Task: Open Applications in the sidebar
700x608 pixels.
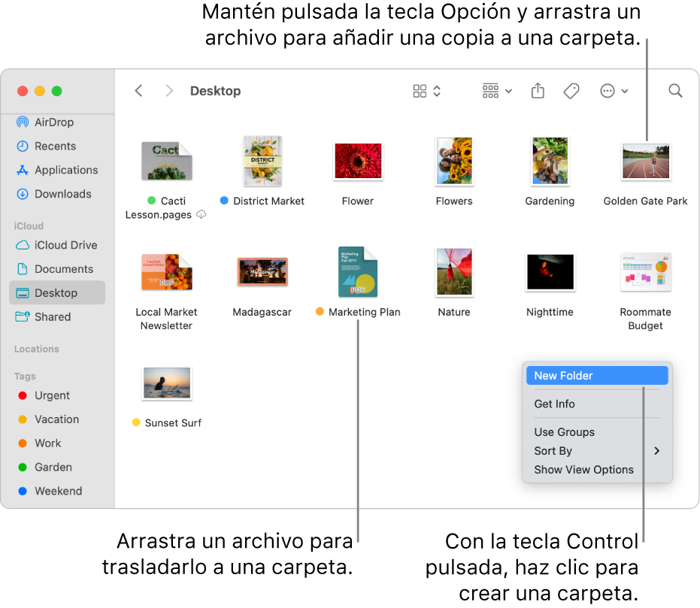Action: pyautogui.click(x=57, y=170)
